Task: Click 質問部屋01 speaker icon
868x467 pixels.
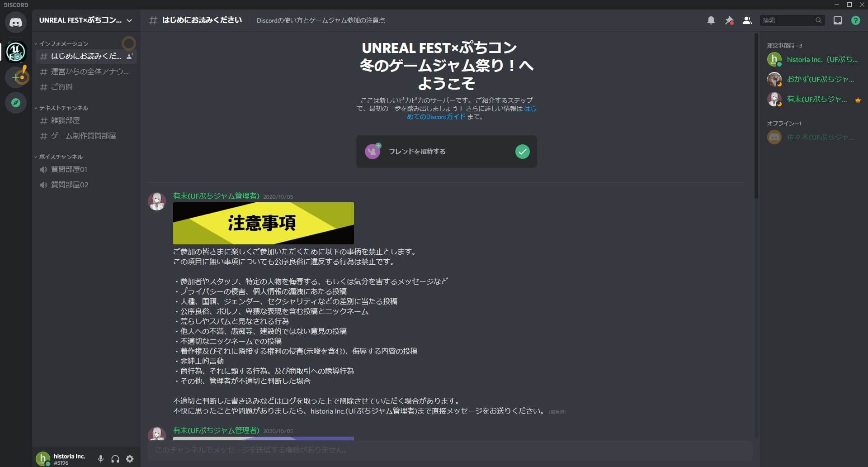Action: coord(43,170)
